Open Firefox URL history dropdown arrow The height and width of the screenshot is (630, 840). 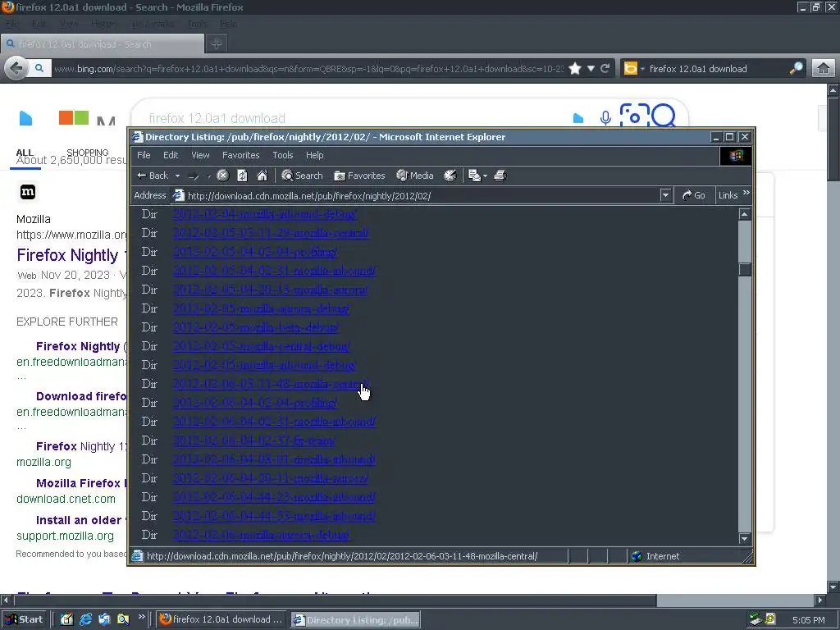tap(591, 69)
